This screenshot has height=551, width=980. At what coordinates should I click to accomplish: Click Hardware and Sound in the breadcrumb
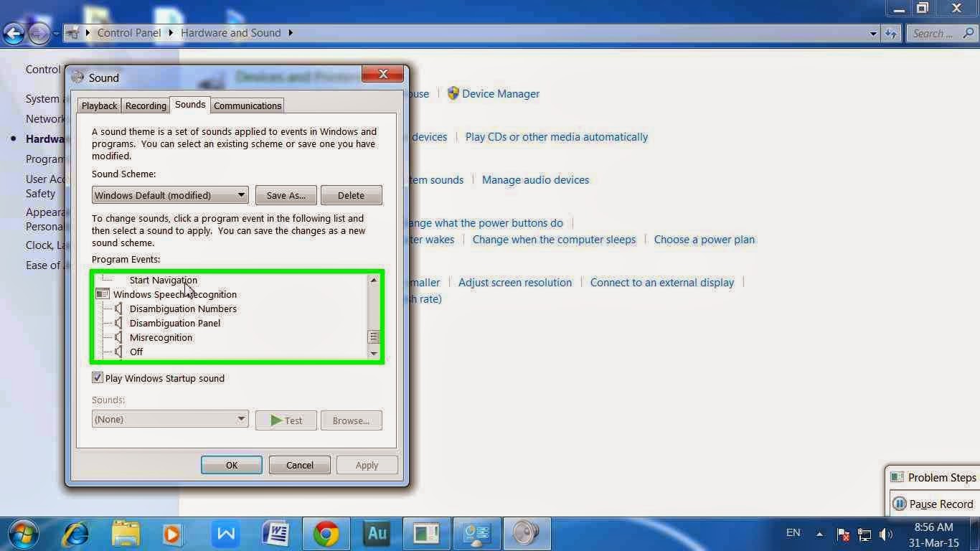(230, 33)
